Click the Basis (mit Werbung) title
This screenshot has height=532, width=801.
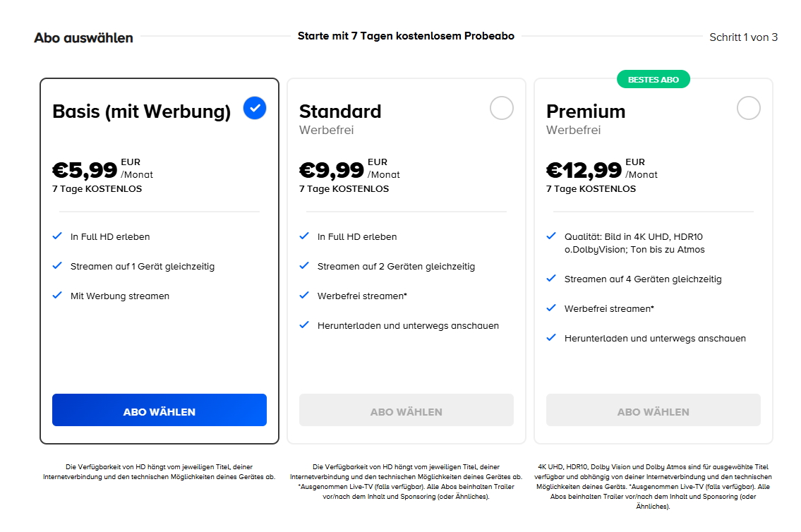point(141,111)
